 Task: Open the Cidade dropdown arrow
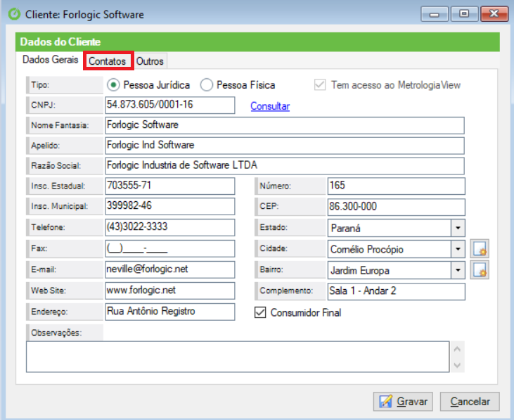tap(458, 249)
